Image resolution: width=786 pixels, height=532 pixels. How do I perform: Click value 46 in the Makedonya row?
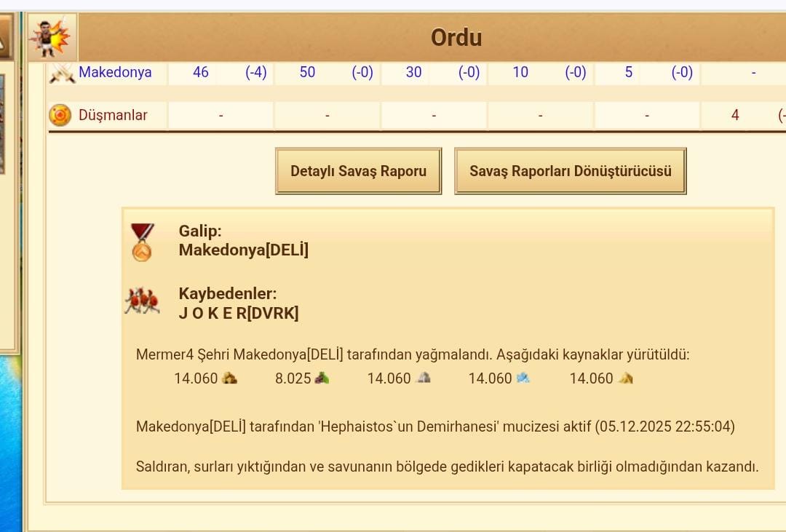(x=201, y=72)
